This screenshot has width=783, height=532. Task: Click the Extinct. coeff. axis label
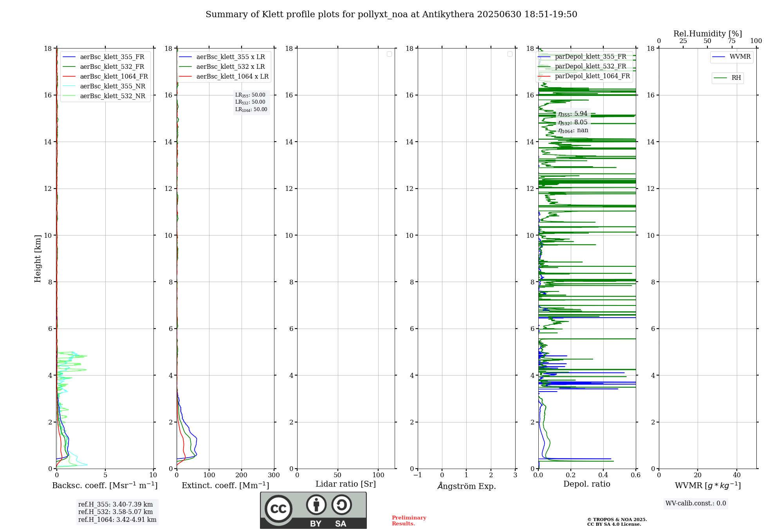click(226, 485)
